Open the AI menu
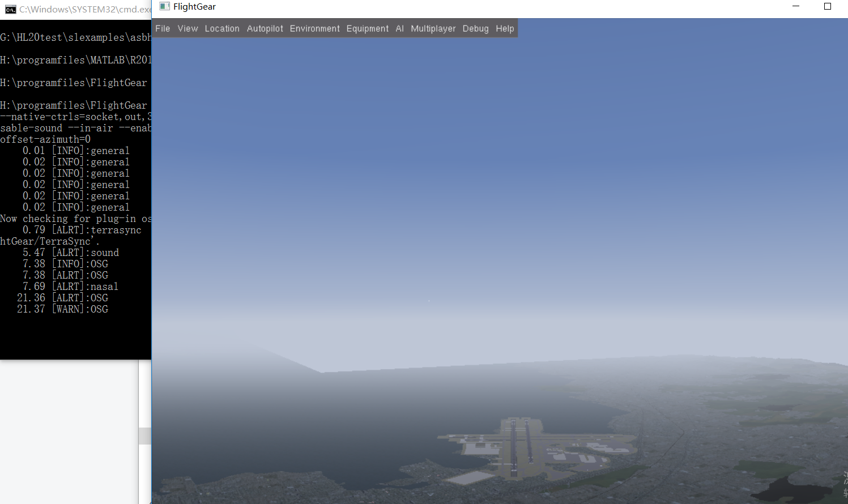This screenshot has height=504, width=848. coord(400,28)
